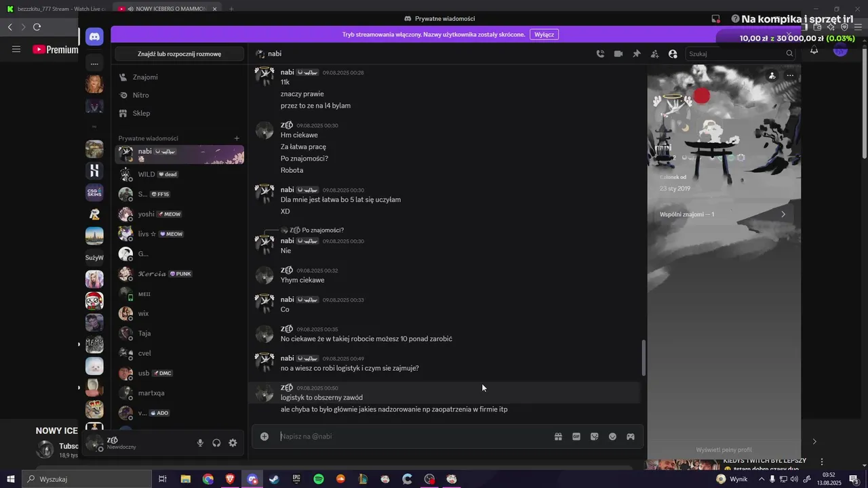
Task: Open Discord user settings gear
Action: tap(233, 443)
